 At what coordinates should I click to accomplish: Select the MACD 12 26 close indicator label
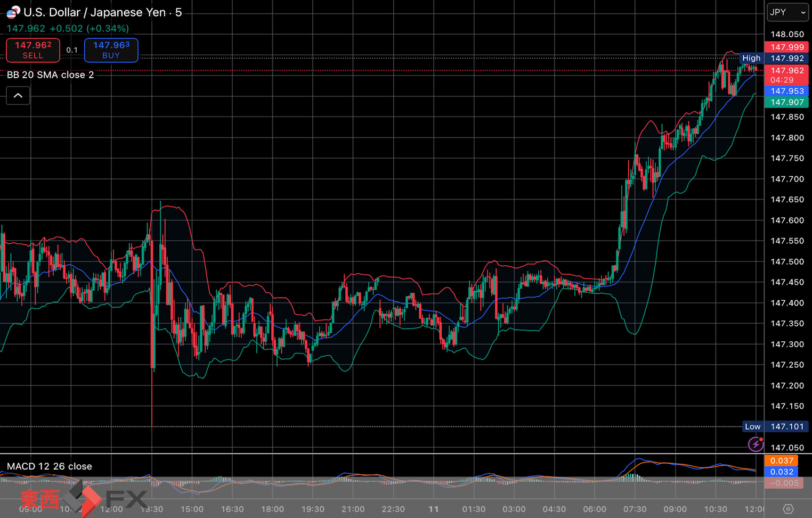(x=50, y=466)
